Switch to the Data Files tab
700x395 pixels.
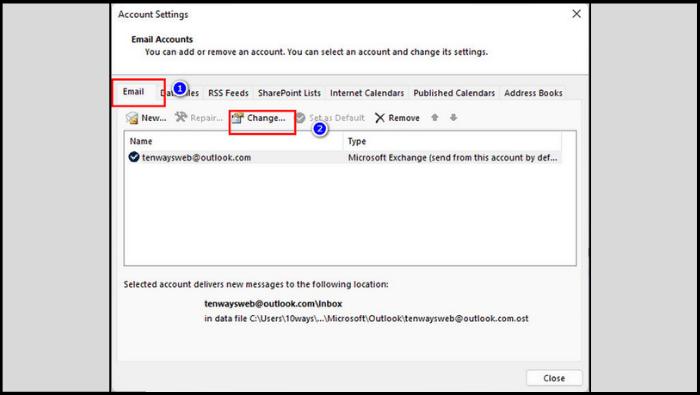[179, 93]
